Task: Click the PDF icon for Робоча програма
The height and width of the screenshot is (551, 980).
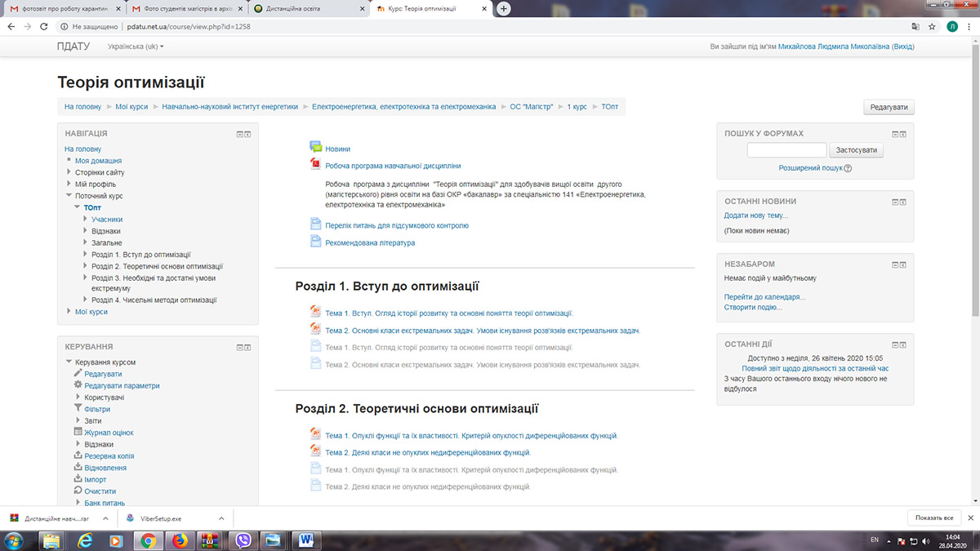Action: pos(316,164)
